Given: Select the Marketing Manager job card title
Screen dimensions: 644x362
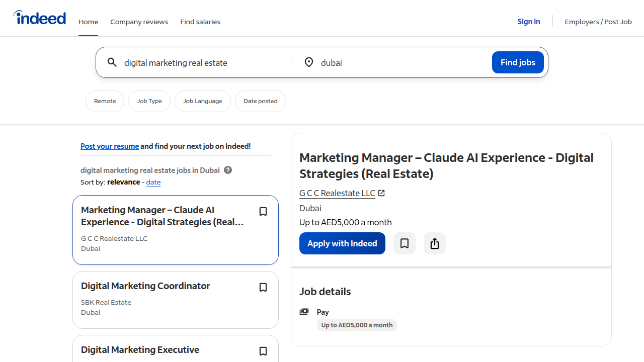Looking at the screenshot, I should [x=163, y=216].
